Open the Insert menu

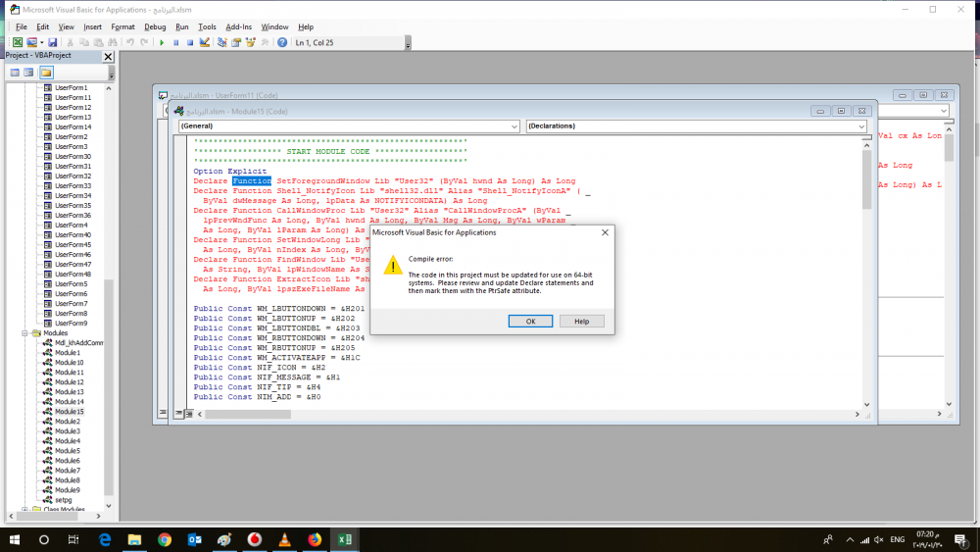point(92,26)
